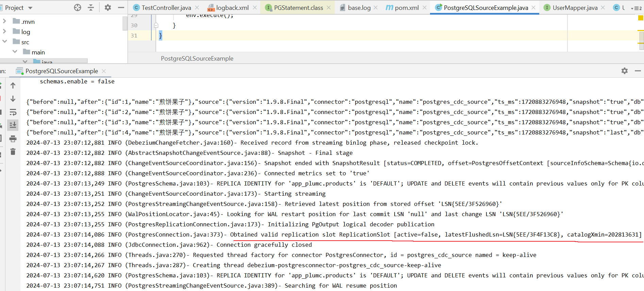Print the console output
Screen dimensions: 644x291
(13, 139)
